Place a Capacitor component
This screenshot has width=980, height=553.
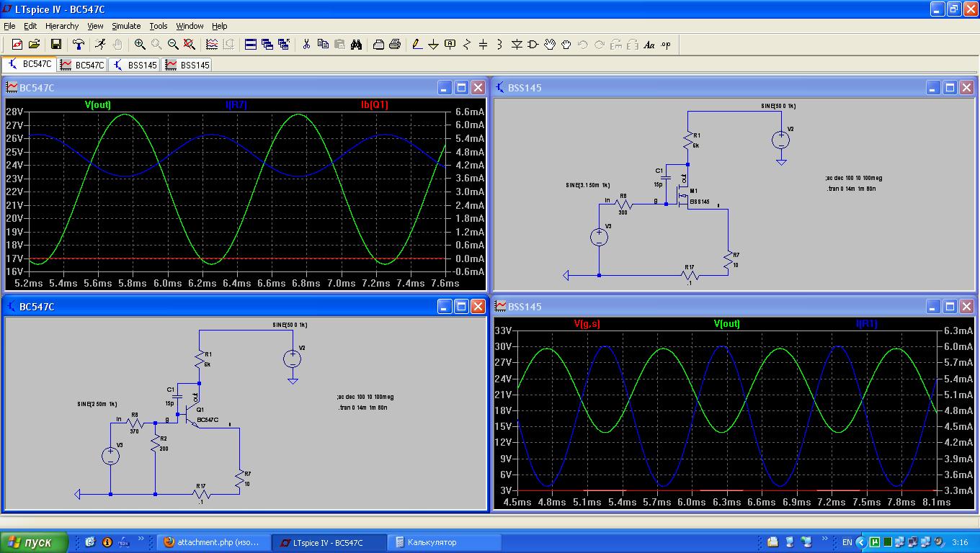[483, 45]
